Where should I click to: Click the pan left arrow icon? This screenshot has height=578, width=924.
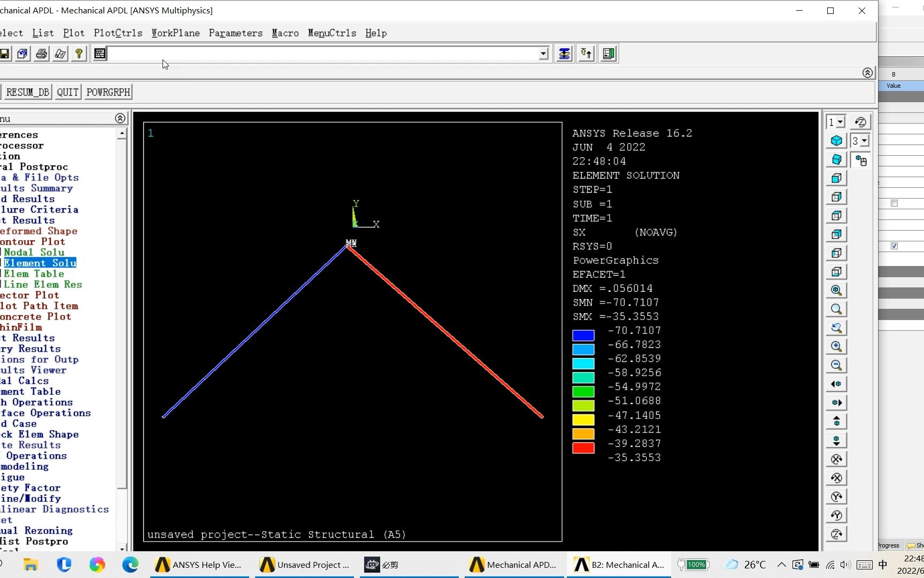(x=836, y=384)
